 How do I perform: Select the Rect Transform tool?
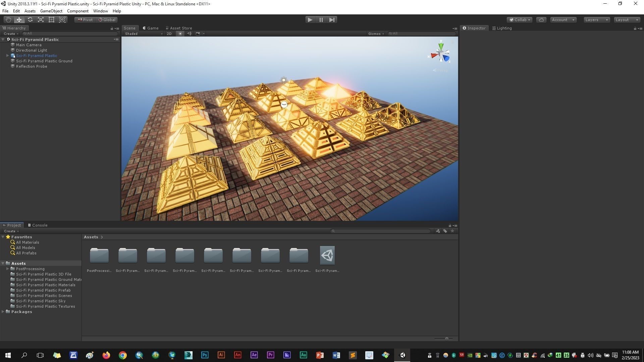(x=51, y=20)
